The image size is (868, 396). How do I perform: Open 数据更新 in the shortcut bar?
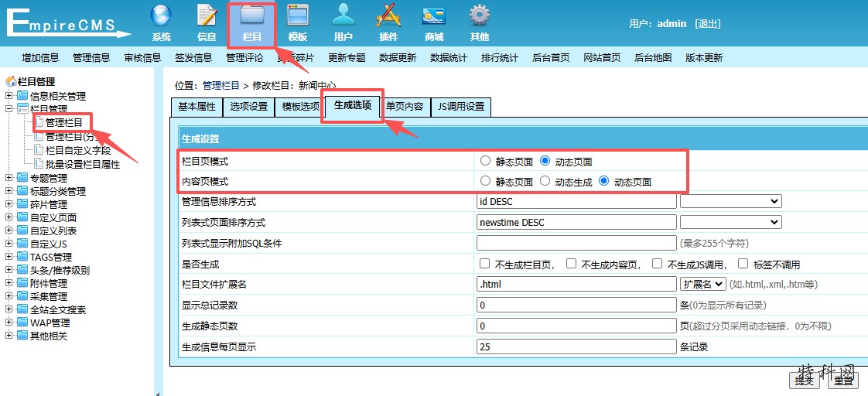click(398, 57)
